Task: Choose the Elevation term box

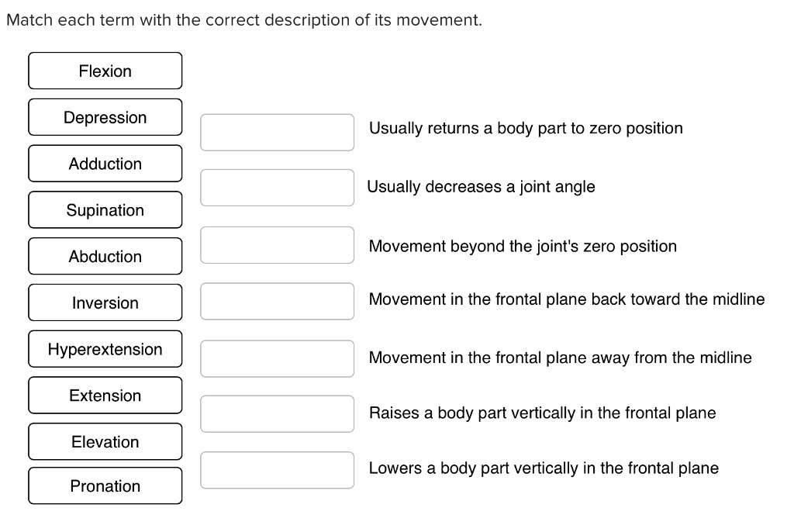Action: (105, 442)
